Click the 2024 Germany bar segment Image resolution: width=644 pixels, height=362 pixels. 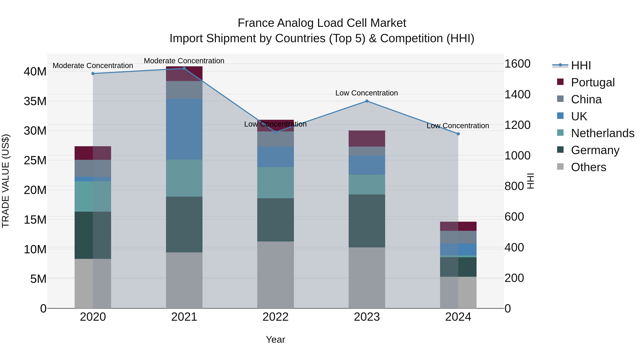[x=458, y=267]
